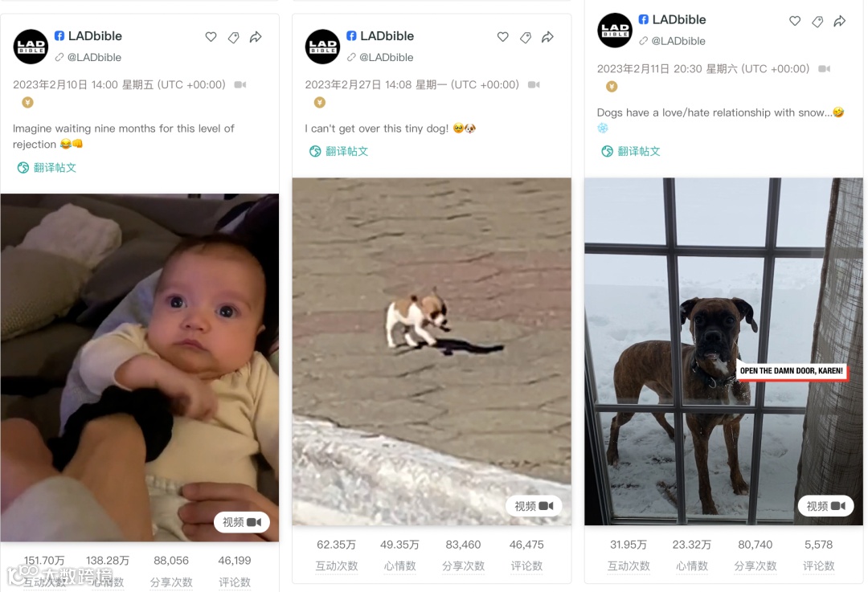The height and width of the screenshot is (592, 868).
Task: Share the tiny dog post
Action: [x=547, y=37]
